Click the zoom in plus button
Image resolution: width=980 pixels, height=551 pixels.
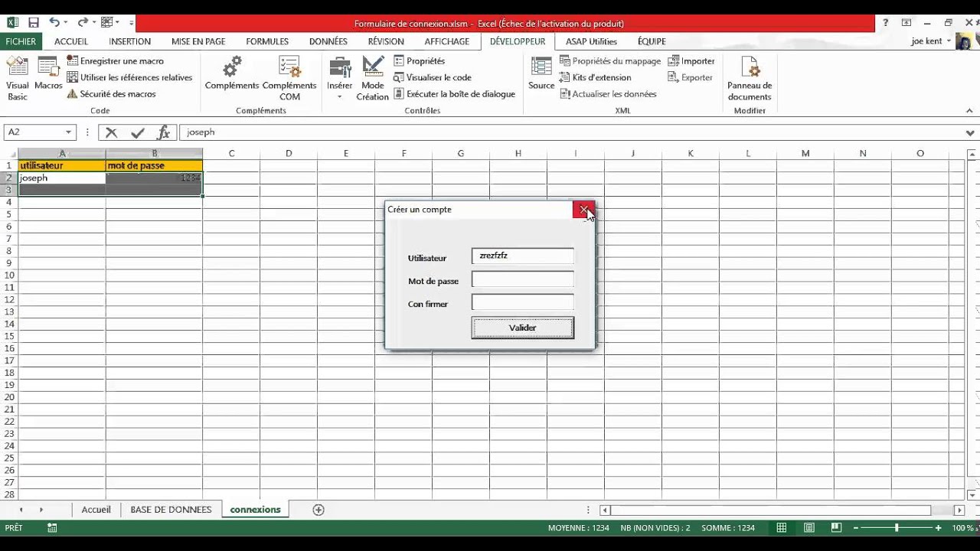(938, 528)
